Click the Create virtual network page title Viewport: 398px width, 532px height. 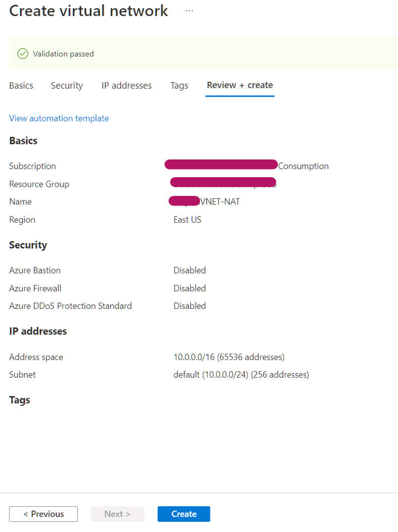[89, 11]
